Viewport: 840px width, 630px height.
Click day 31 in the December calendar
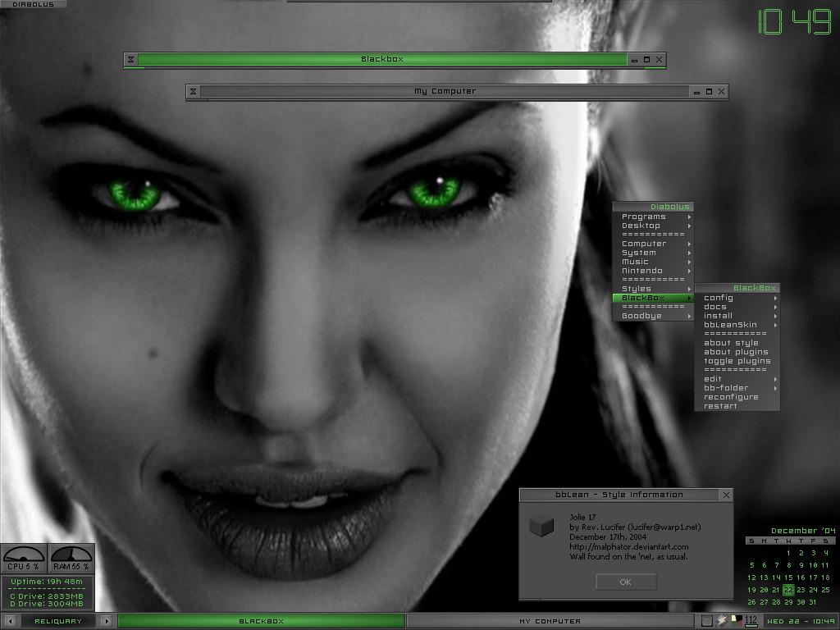point(813,602)
